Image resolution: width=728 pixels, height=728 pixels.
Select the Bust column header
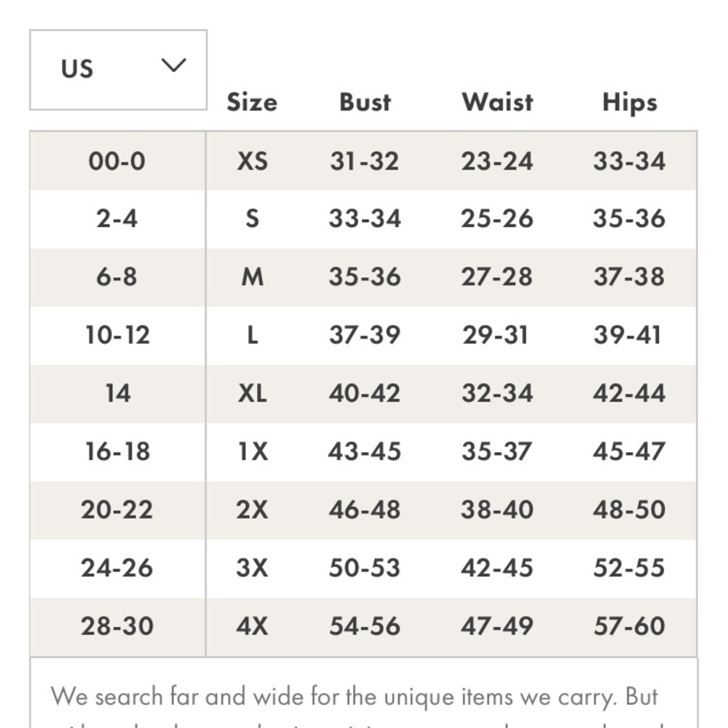coord(365,102)
